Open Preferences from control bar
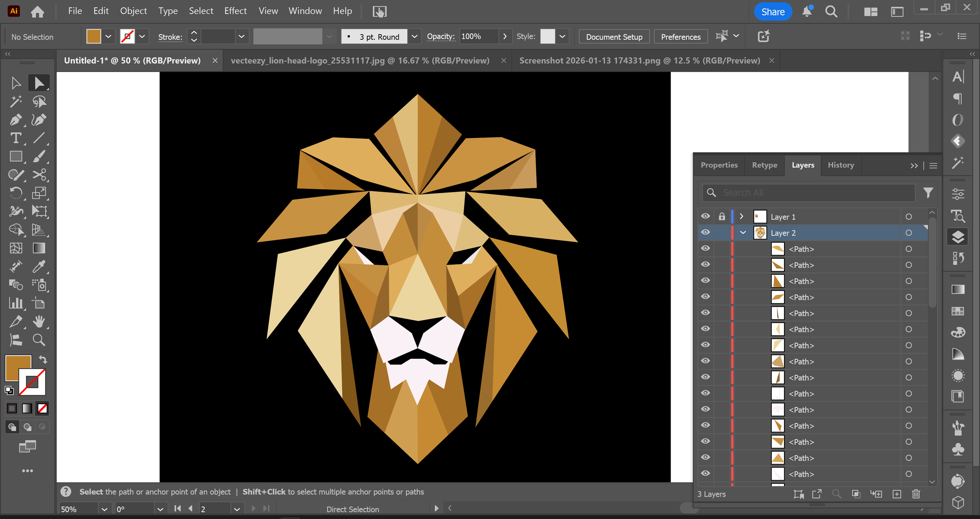This screenshot has height=519, width=980. click(681, 37)
